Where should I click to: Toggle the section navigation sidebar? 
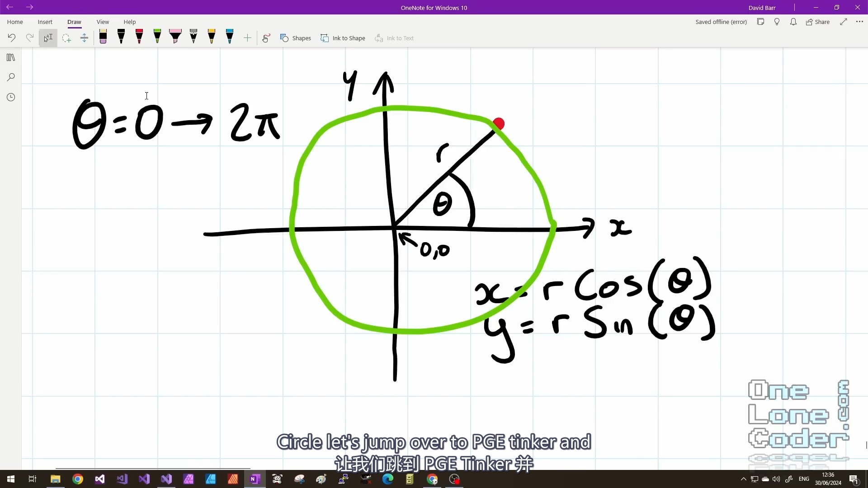click(x=11, y=57)
